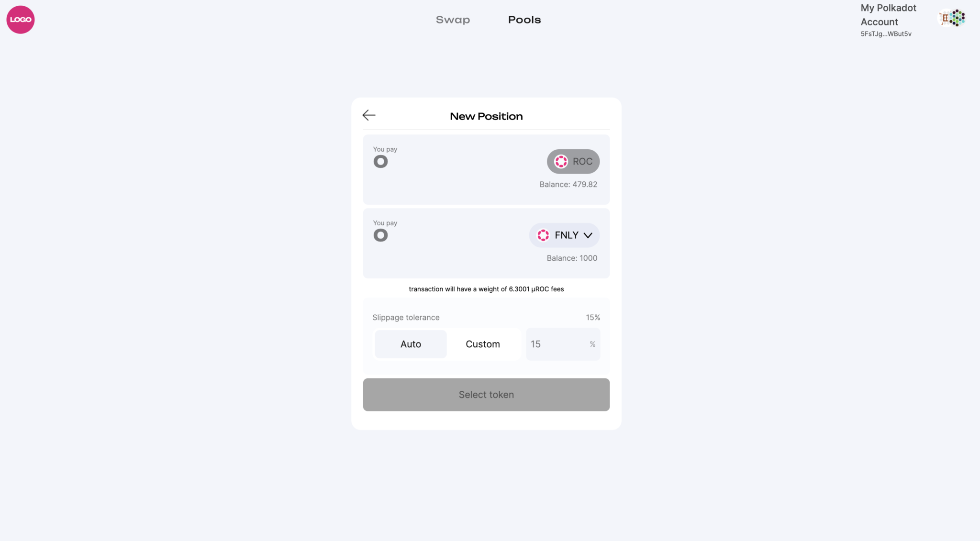
Task: Switch to the Swap tab
Action: click(453, 20)
